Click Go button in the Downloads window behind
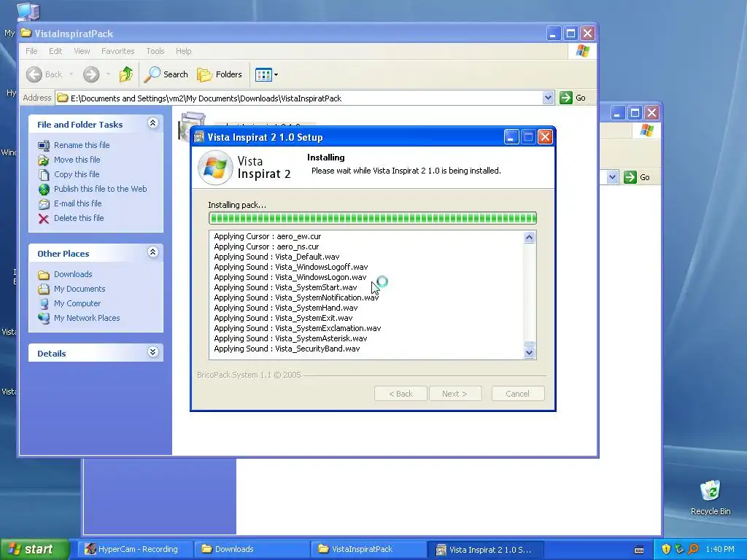 (x=637, y=177)
